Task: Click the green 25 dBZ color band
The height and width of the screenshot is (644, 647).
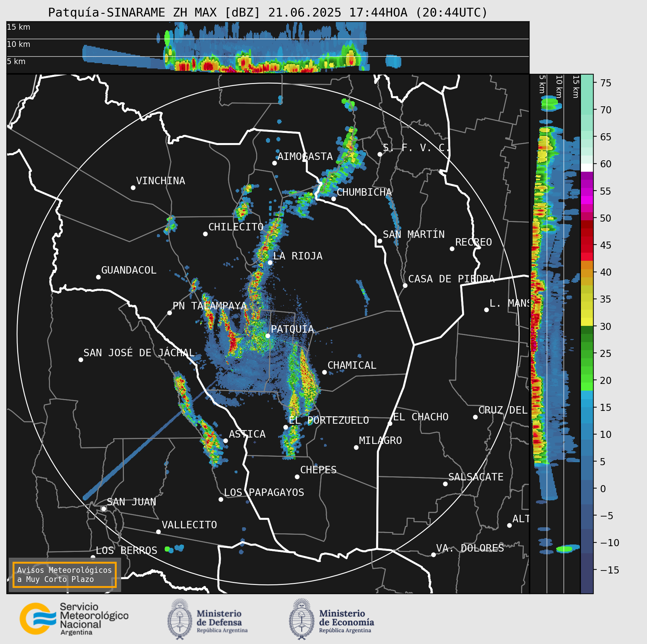Action: click(587, 354)
